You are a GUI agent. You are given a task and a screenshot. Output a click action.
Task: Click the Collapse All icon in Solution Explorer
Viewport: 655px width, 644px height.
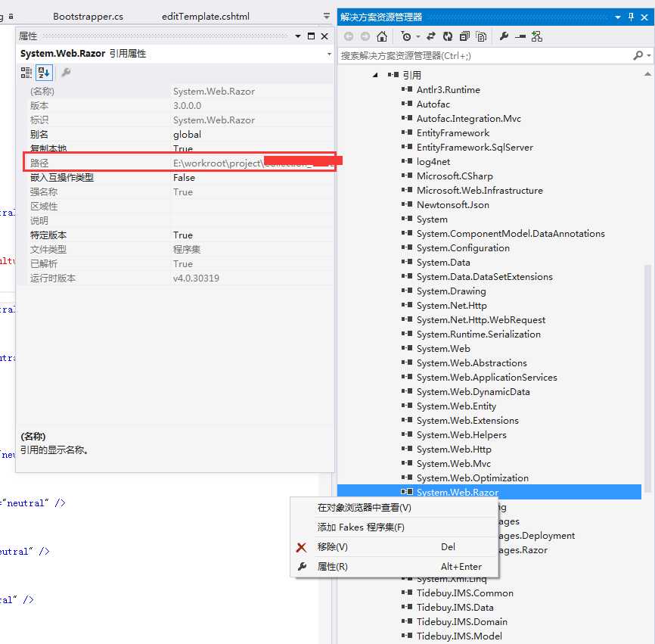464,37
